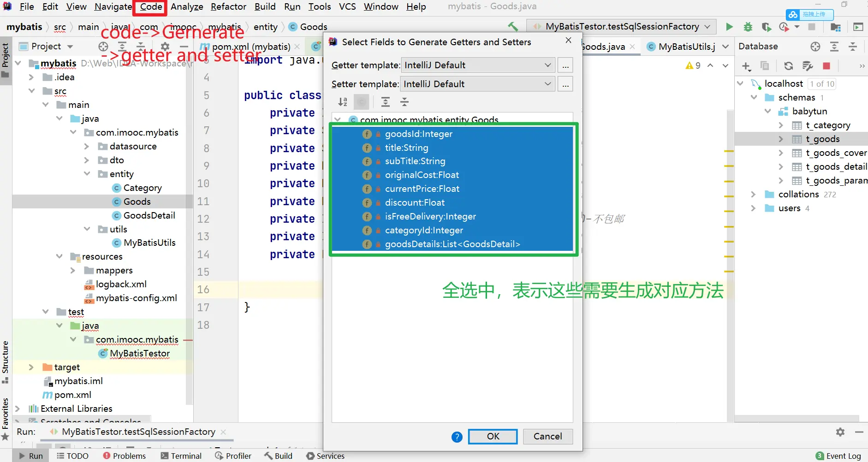Select the goodsId:Integer field in the dialog
Viewport: 868px width, 462px height.
click(x=452, y=134)
